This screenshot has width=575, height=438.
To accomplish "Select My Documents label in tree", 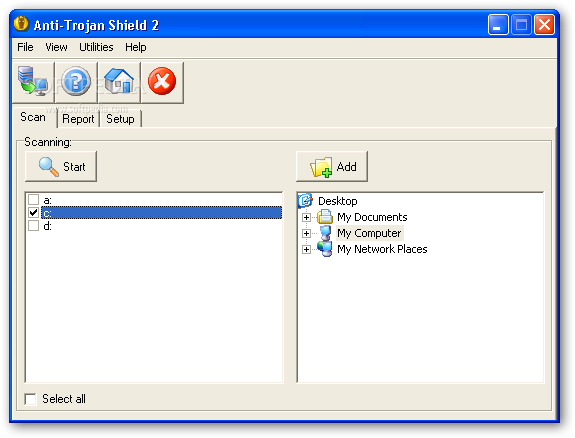I will [372, 217].
